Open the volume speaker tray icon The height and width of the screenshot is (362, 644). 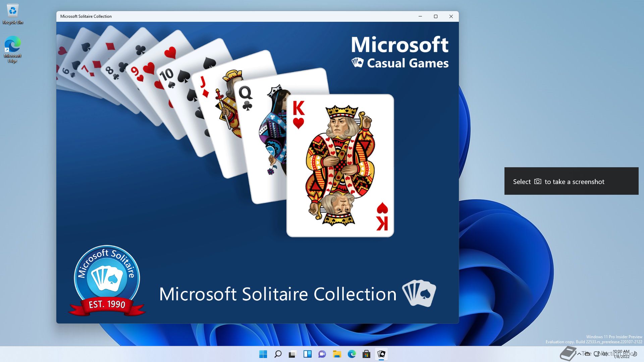pyautogui.click(x=605, y=354)
